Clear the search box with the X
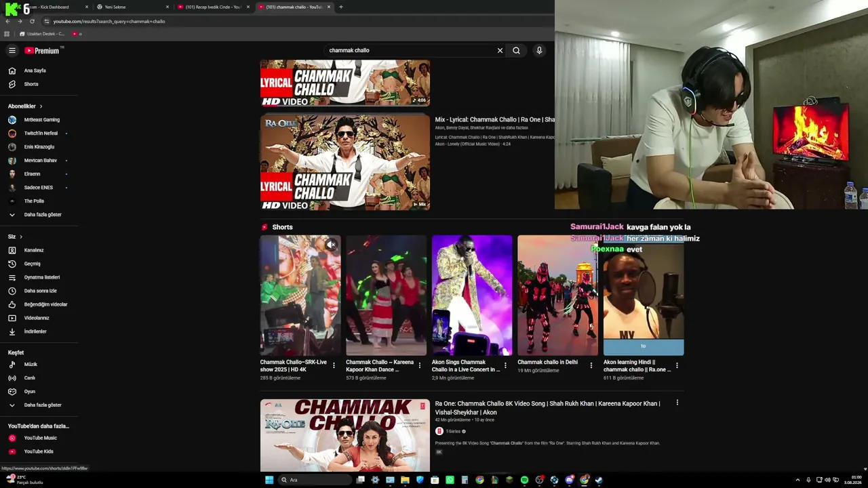The height and width of the screenshot is (488, 868). click(500, 50)
